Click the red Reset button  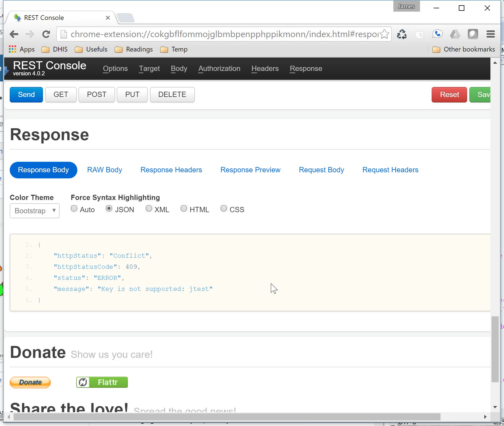click(x=449, y=94)
